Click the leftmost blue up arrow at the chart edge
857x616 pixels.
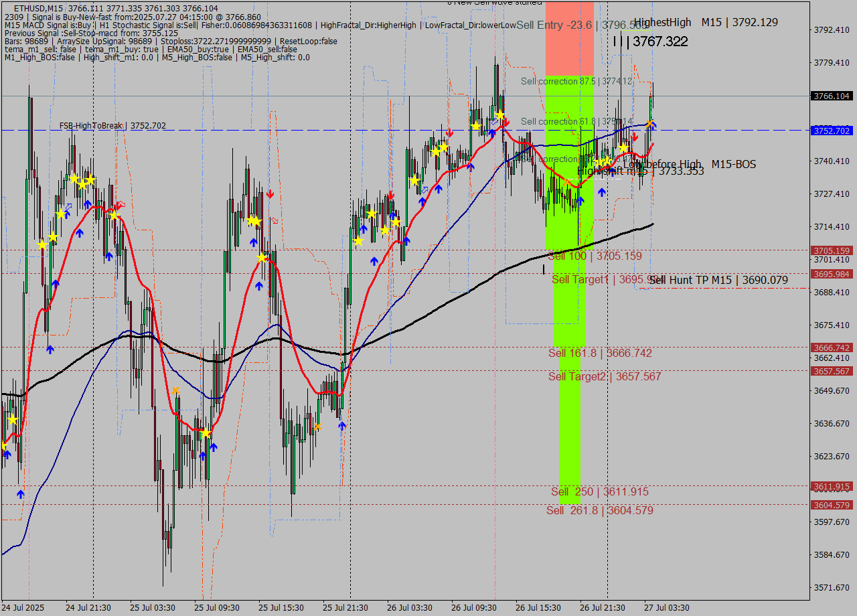click(x=7, y=455)
